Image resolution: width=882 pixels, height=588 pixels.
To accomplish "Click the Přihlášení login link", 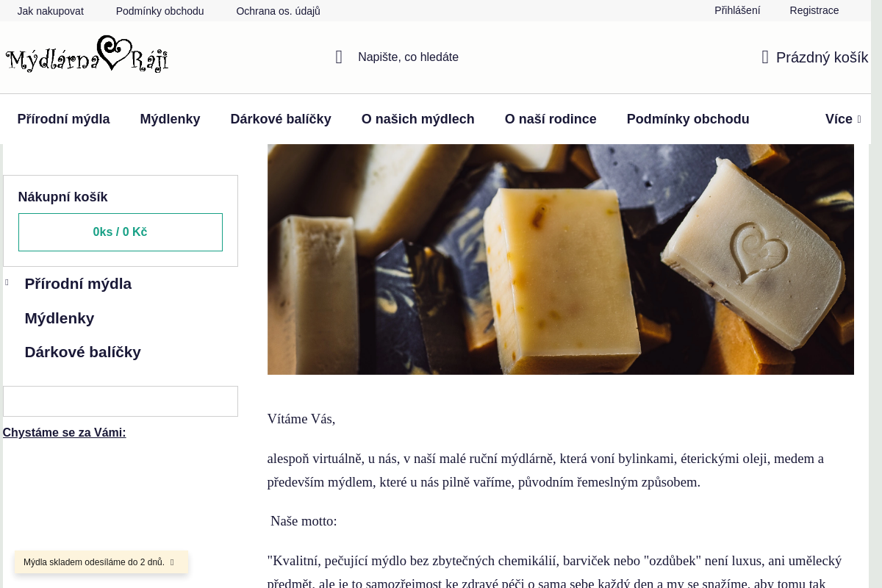I will click(x=737, y=10).
